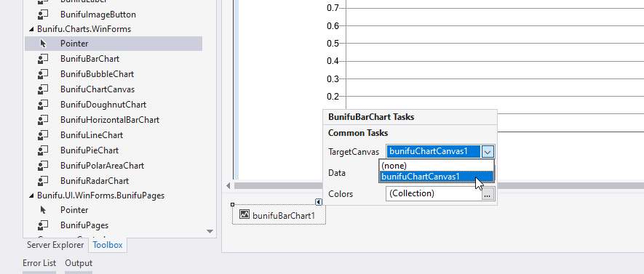Click the designer horizontal scroll left arrow

click(228, 186)
